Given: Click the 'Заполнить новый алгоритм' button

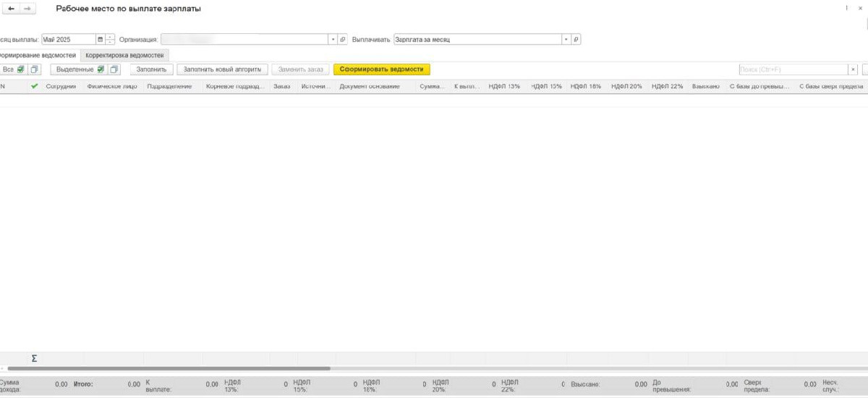Looking at the screenshot, I should [x=223, y=69].
